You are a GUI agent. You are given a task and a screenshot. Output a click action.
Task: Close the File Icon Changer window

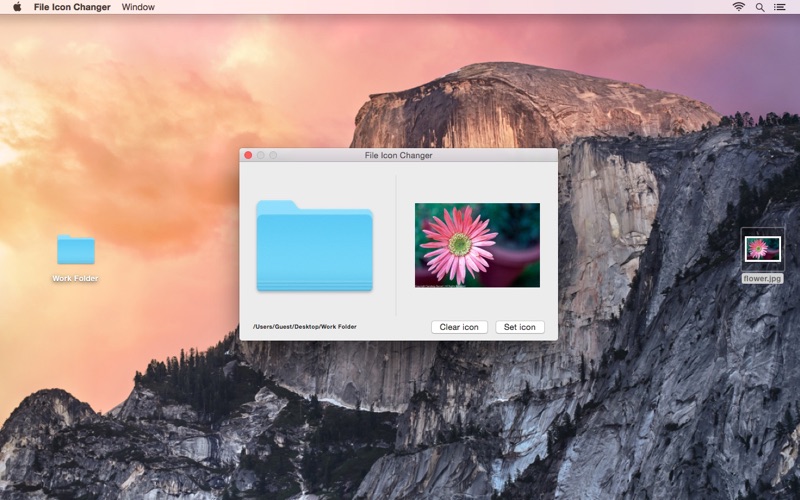coord(248,155)
